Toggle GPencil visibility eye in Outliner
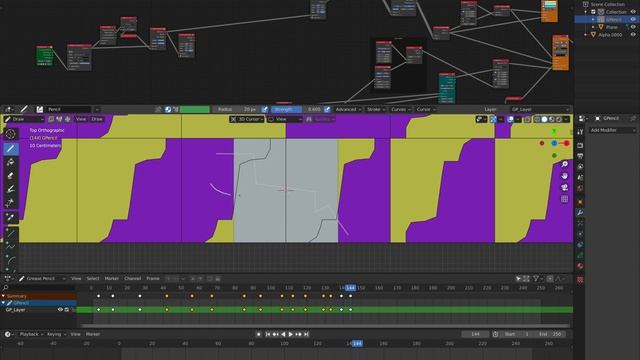640x360 pixels. click(x=633, y=19)
